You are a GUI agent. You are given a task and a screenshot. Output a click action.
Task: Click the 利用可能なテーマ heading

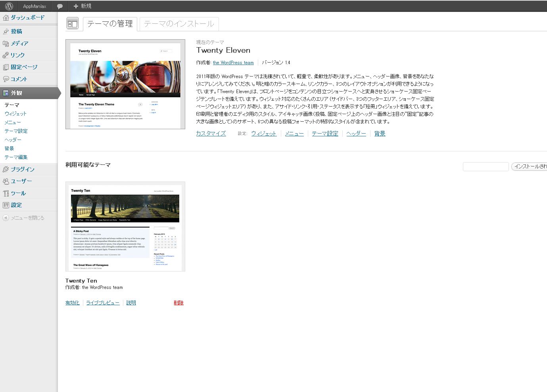click(x=88, y=165)
